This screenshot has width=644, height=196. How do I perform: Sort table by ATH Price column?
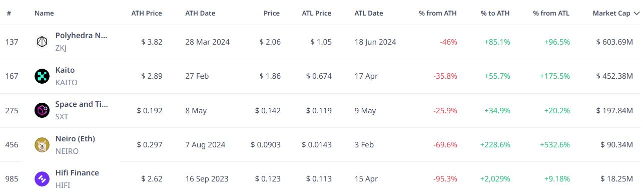[x=147, y=14]
